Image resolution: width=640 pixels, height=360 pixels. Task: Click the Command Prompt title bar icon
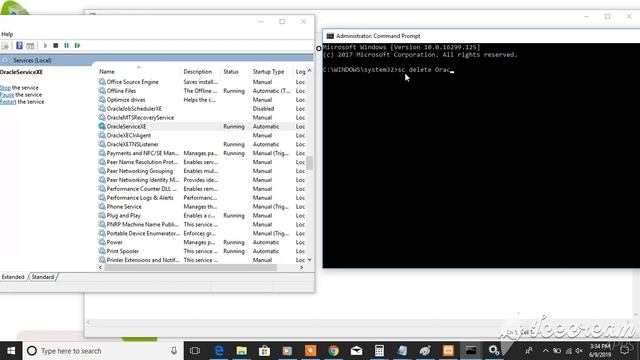click(x=330, y=36)
